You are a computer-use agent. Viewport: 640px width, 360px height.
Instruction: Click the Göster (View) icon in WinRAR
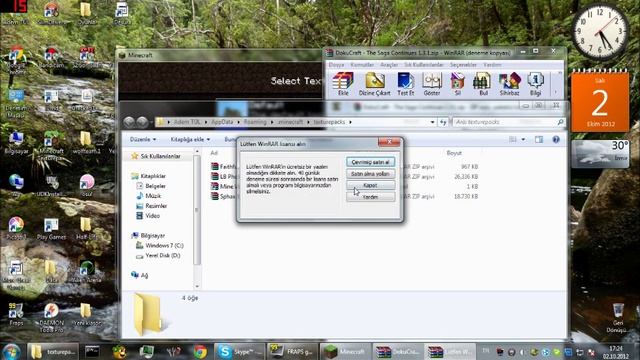coord(431,84)
